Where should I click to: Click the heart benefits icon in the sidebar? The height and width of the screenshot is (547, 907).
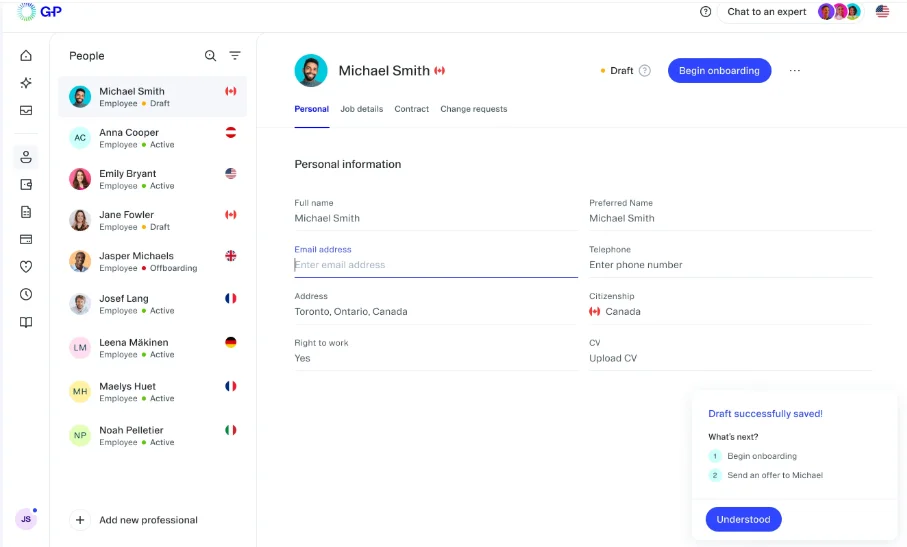(x=26, y=267)
